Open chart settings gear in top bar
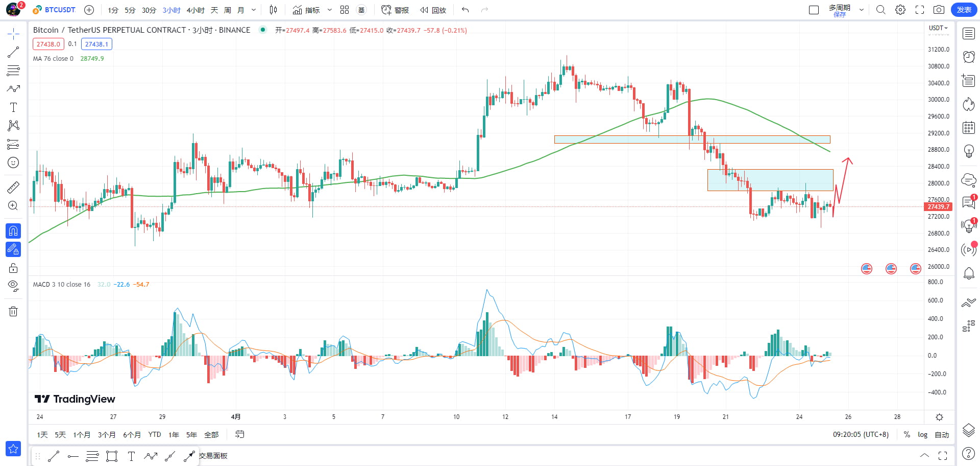 point(900,10)
